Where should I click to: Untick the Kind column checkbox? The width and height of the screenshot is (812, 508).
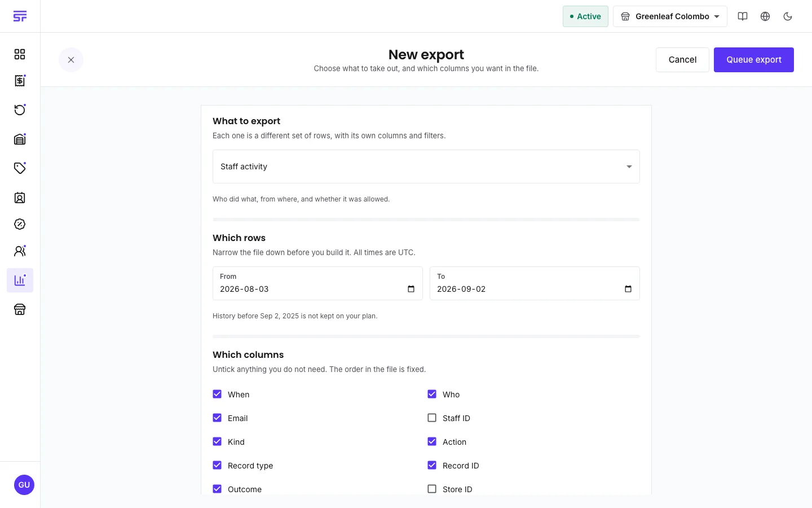pyautogui.click(x=217, y=441)
